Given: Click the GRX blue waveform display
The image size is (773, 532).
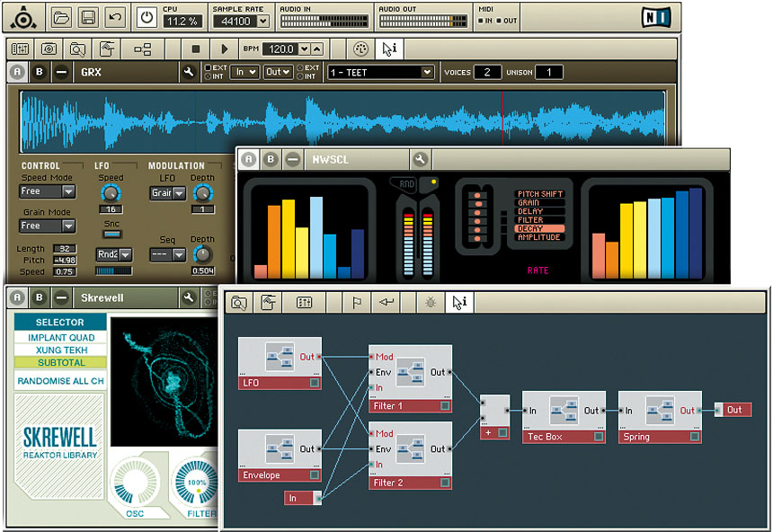Looking at the screenshot, I should pyautogui.click(x=343, y=121).
